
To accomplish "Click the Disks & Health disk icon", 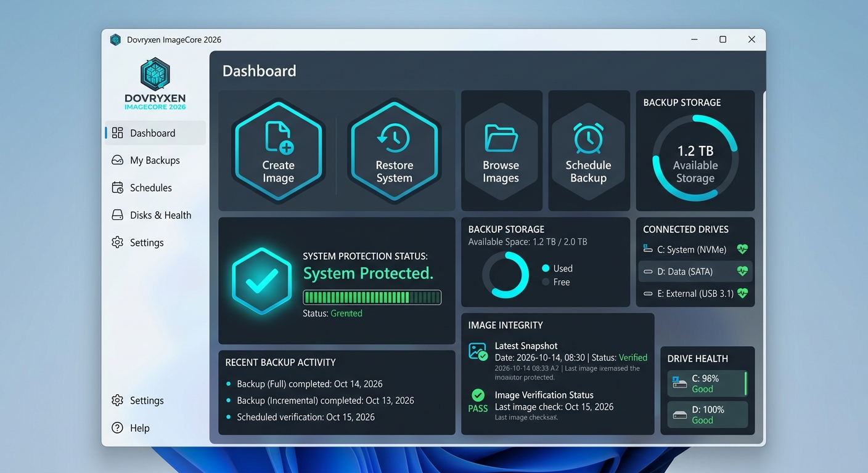I will 117,215.
